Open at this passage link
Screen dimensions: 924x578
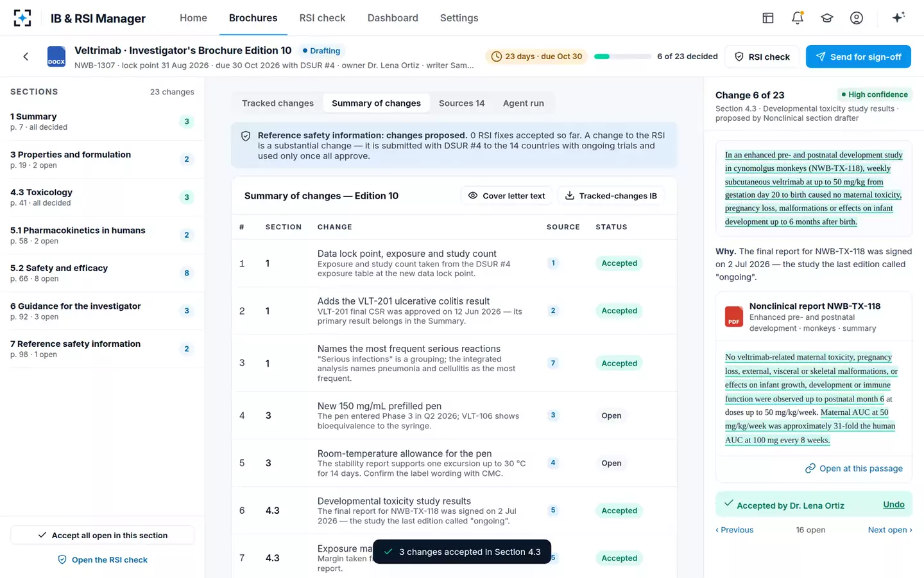click(854, 469)
